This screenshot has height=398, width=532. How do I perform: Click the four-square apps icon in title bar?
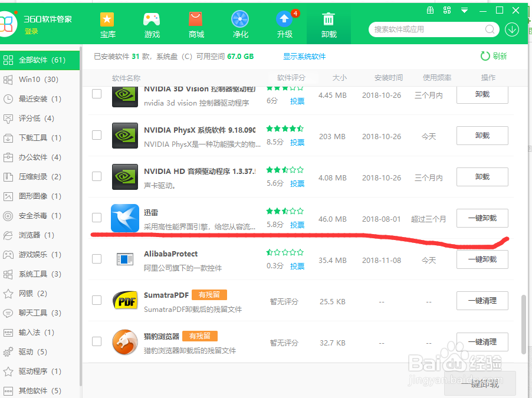point(447,10)
